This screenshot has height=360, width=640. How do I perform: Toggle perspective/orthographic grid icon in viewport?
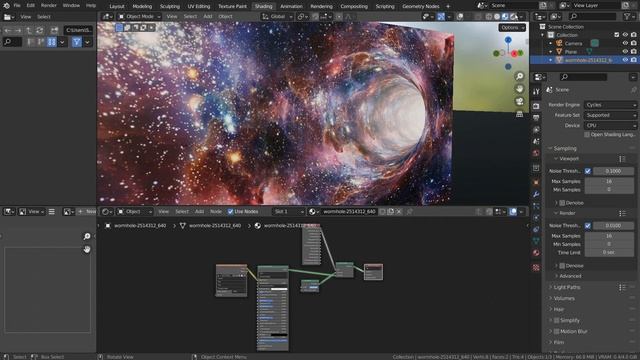pyautogui.click(x=519, y=114)
